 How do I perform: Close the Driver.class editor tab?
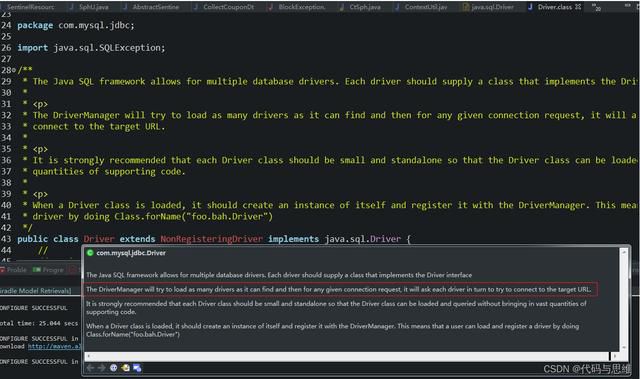[x=578, y=7]
